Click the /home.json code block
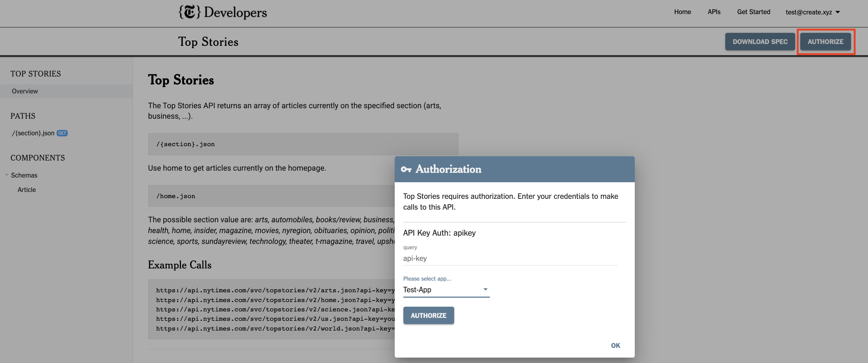This screenshot has height=363, width=868. [x=271, y=196]
